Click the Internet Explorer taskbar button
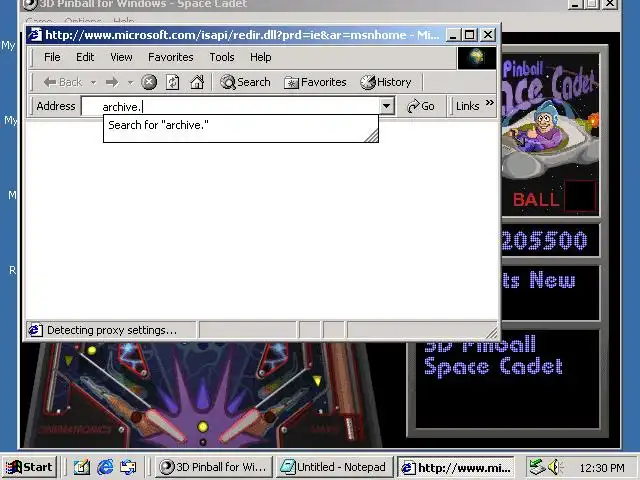The image size is (640, 480). pyautogui.click(x=456, y=467)
